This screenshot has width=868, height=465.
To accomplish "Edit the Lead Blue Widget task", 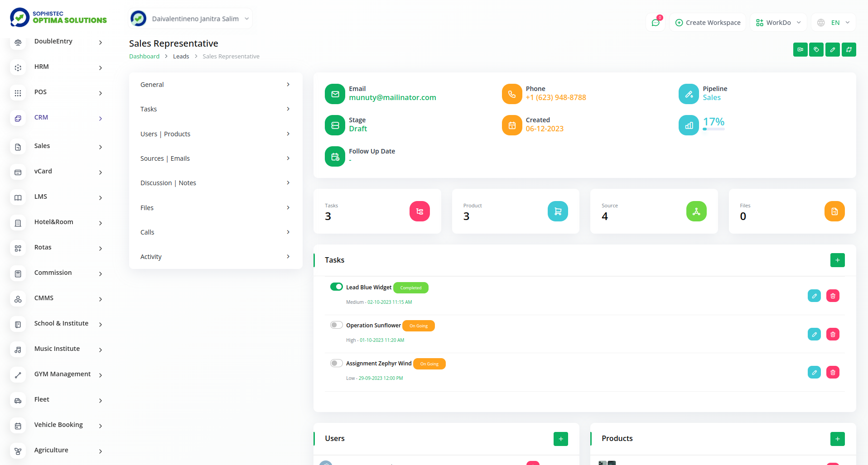I will [x=814, y=296].
